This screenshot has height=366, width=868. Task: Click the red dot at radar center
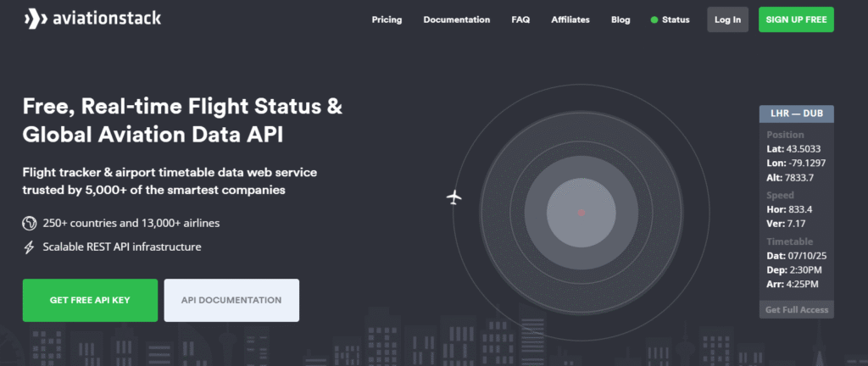(x=581, y=213)
